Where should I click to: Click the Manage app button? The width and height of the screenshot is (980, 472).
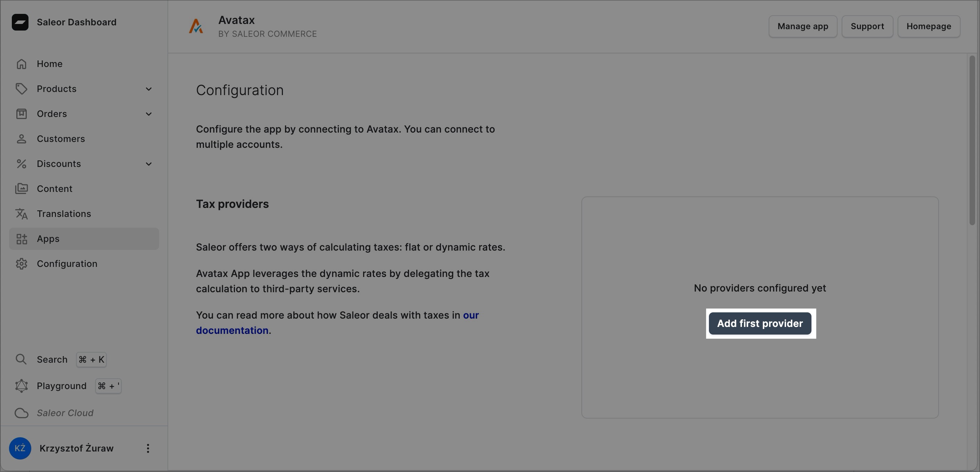point(803,26)
